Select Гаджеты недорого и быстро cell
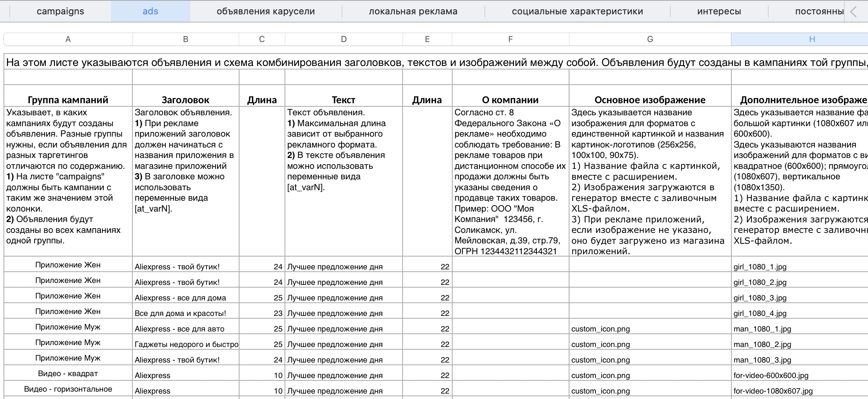Image resolution: width=868 pixels, height=399 pixels. [x=186, y=342]
